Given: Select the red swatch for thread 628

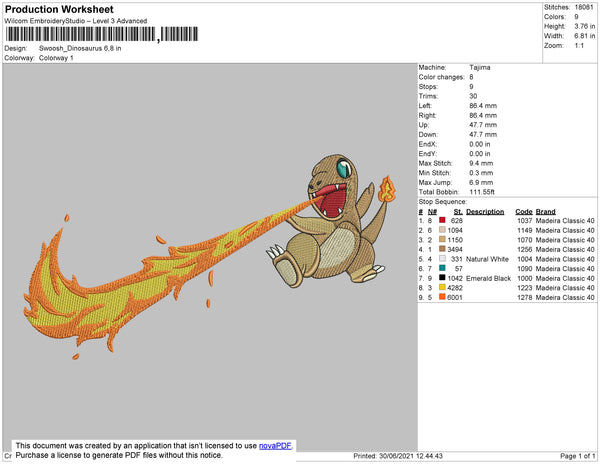Looking at the screenshot, I should 442,220.
